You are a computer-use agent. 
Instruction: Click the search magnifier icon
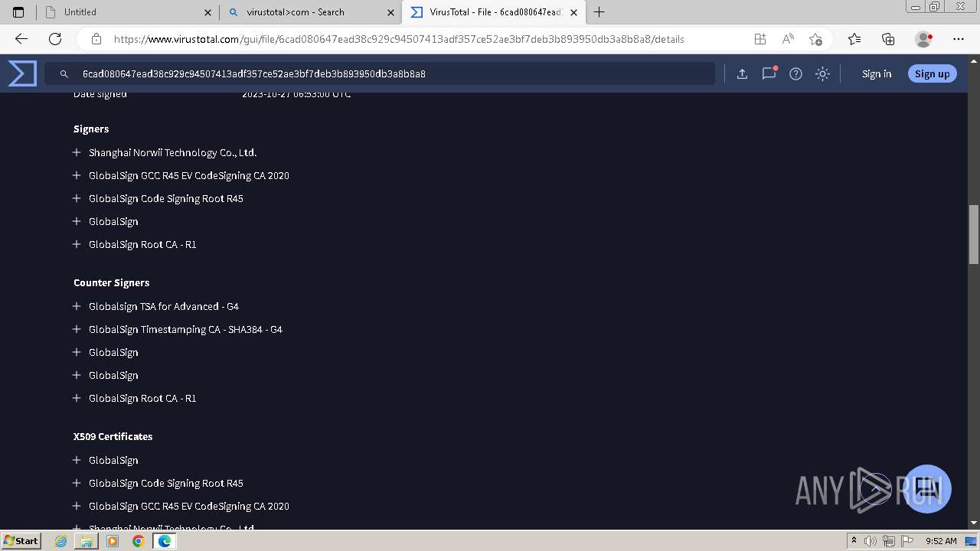(x=64, y=74)
